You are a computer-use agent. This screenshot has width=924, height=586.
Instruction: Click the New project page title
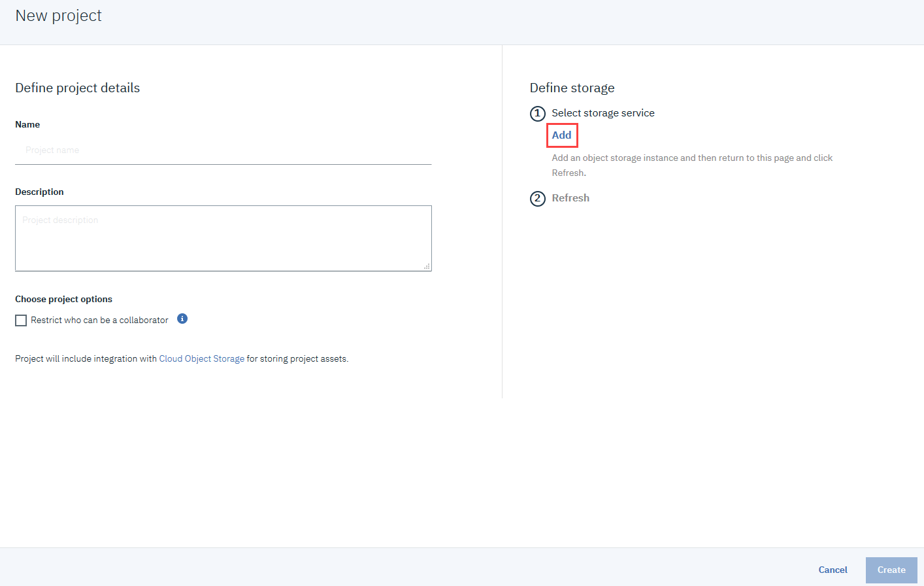click(x=59, y=16)
